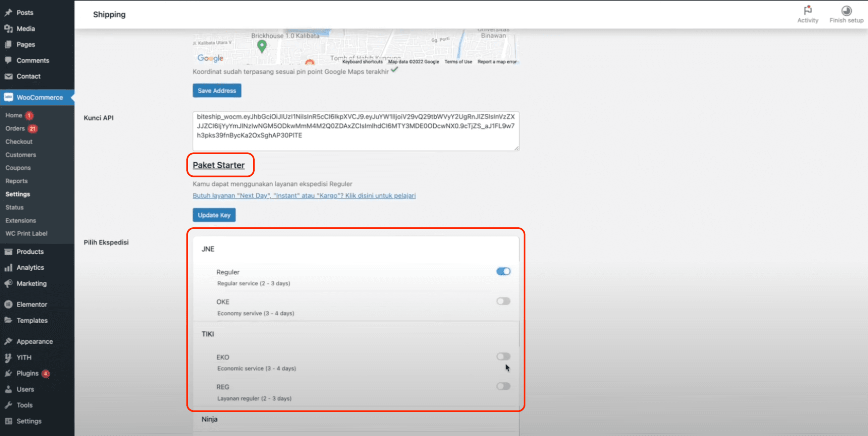Click the Elementor icon in sidebar
The height and width of the screenshot is (436, 868).
(x=8, y=304)
